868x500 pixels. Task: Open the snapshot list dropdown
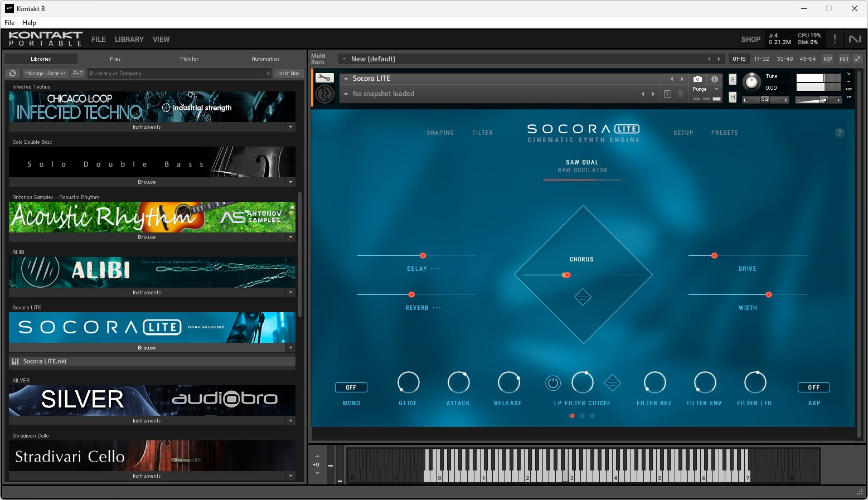click(x=346, y=94)
